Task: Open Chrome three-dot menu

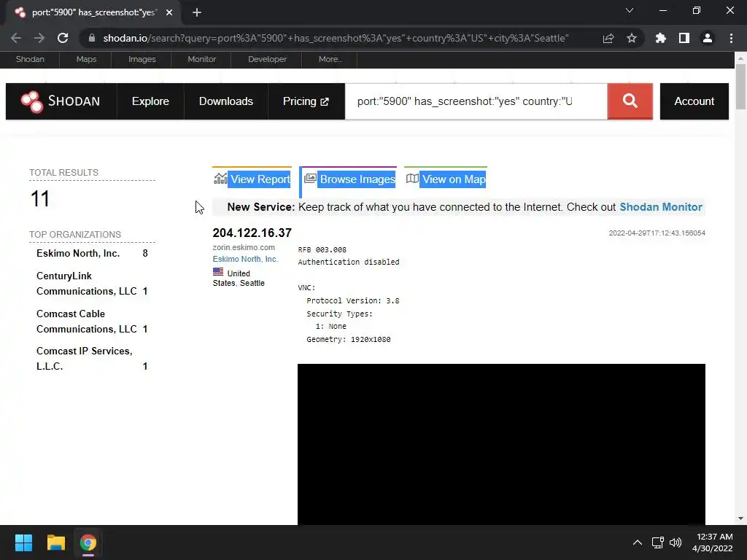Action: pos(731,38)
